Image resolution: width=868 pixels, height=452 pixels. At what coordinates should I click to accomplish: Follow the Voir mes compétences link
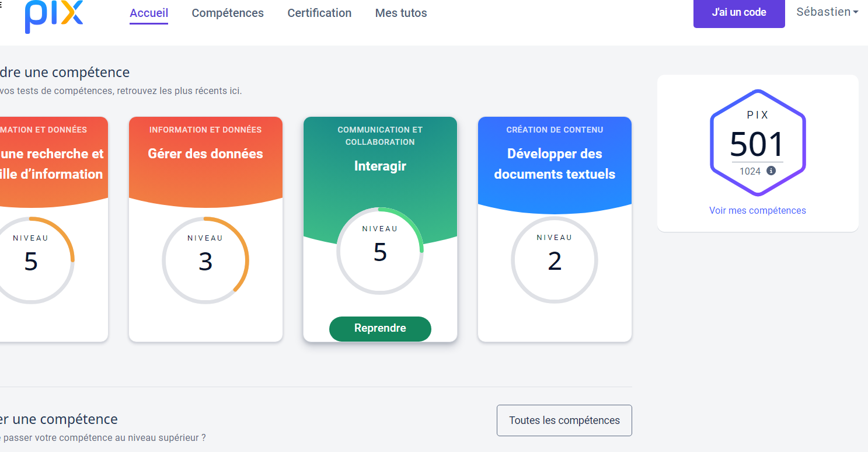click(x=757, y=210)
